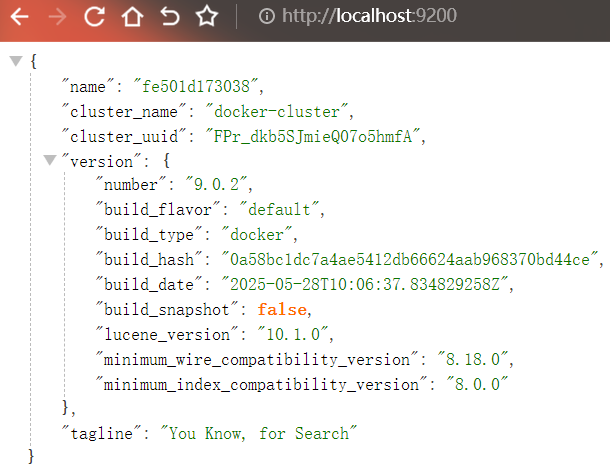Click the "name" key

point(88,86)
